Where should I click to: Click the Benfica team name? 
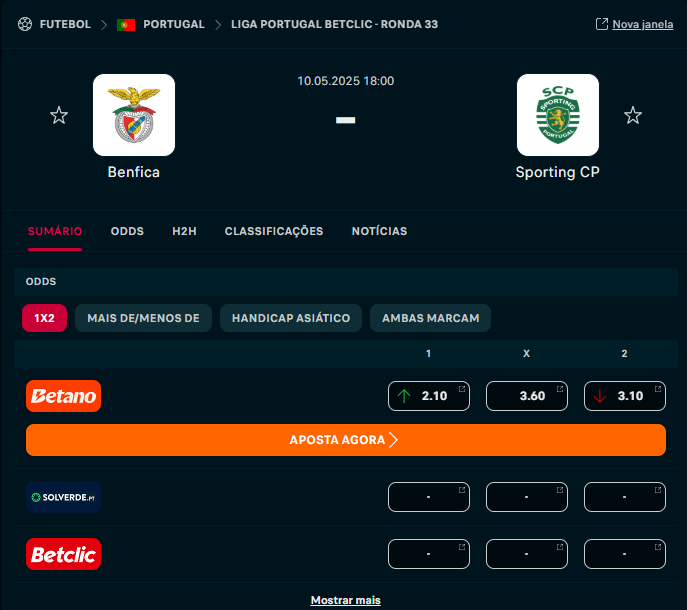[134, 172]
